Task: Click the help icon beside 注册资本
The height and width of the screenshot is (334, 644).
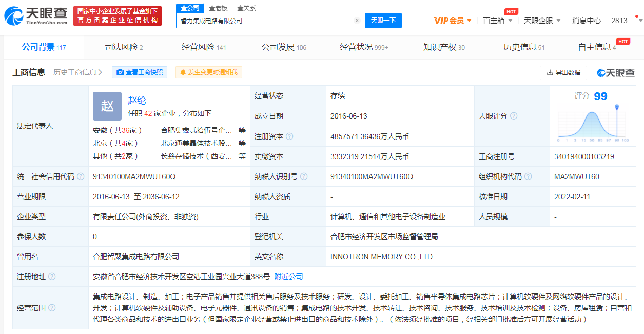Action: pyautogui.click(x=289, y=136)
